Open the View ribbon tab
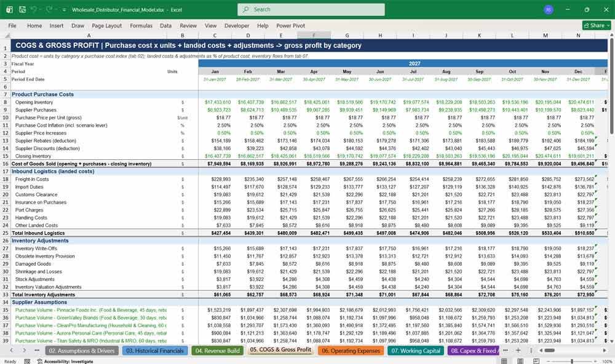Image resolution: width=615 pixels, height=364 pixels. (x=210, y=25)
